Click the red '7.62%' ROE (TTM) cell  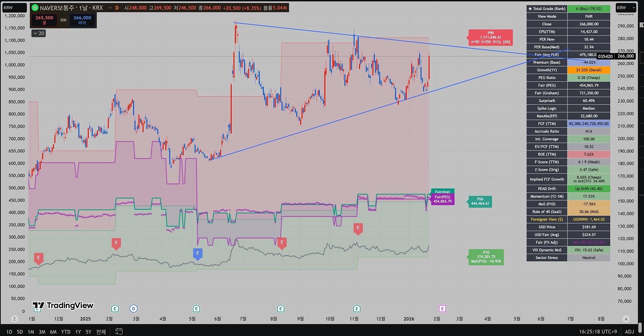click(589, 154)
